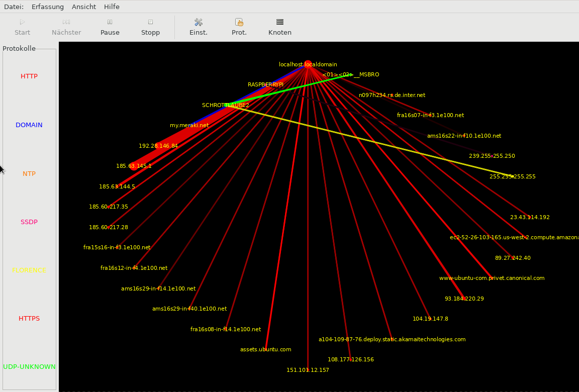Viewport: 579px width, 392px height.
Task: Stop the capture using the Stopp icon
Action: (x=150, y=23)
